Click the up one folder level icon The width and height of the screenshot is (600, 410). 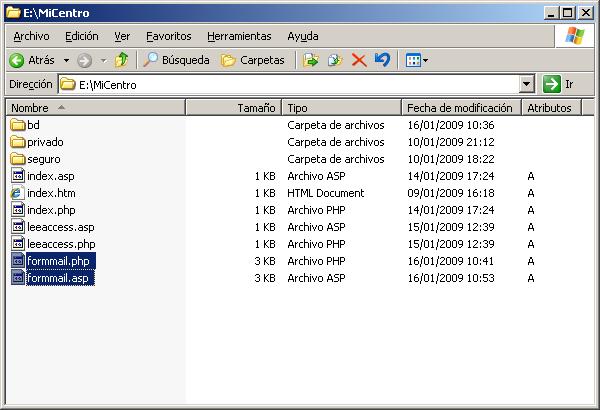click(121, 60)
